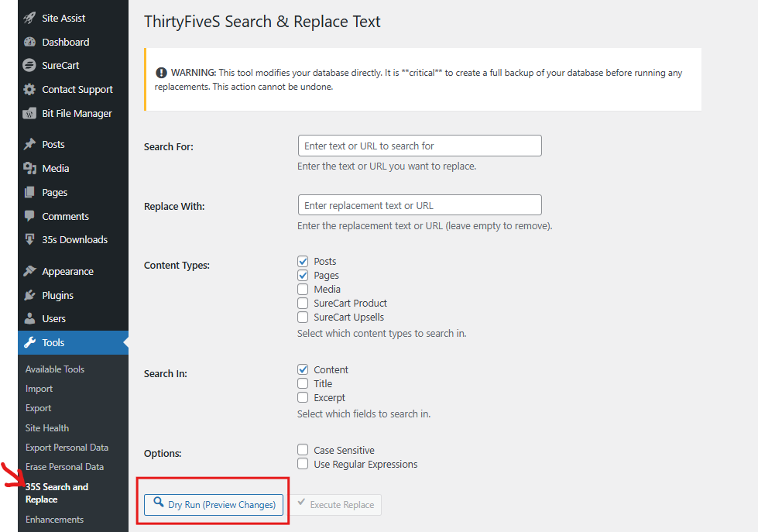Click Dry Run (Preview Changes) button
This screenshot has width=758, height=532.
(x=214, y=505)
